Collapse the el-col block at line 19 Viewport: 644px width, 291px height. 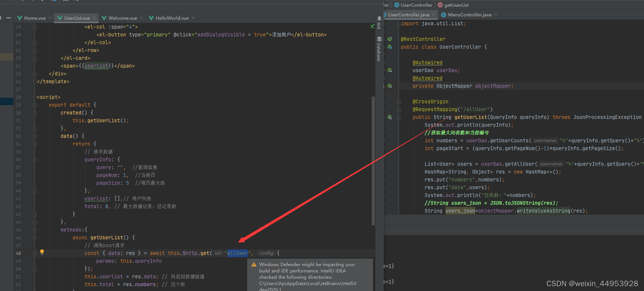click(x=35, y=27)
